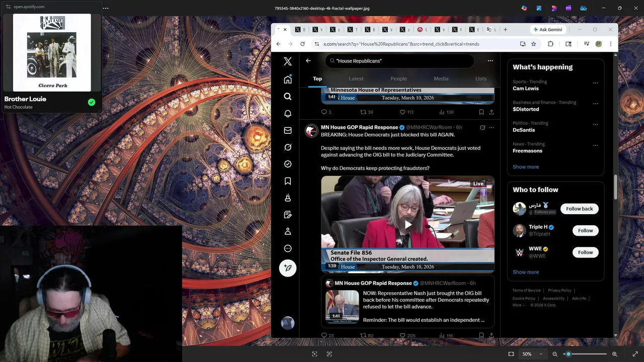This screenshot has height=362, width=644.
Task: Switch to the Latest tab
Action: [356, 78]
